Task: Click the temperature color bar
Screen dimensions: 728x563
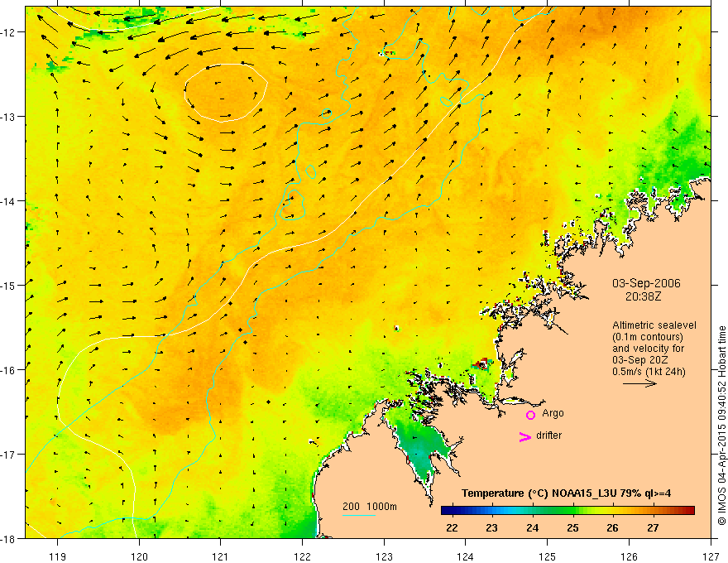Action: 568,510
